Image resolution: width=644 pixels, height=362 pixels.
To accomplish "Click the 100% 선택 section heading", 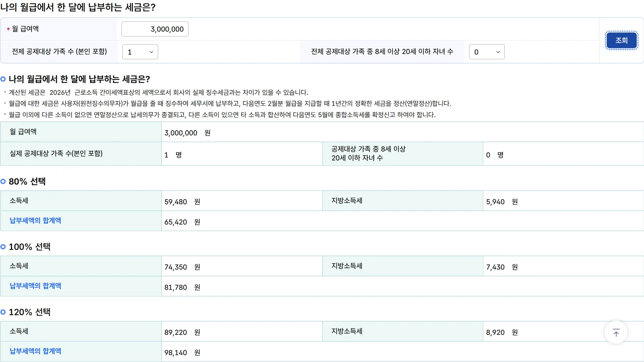I will [x=30, y=247].
